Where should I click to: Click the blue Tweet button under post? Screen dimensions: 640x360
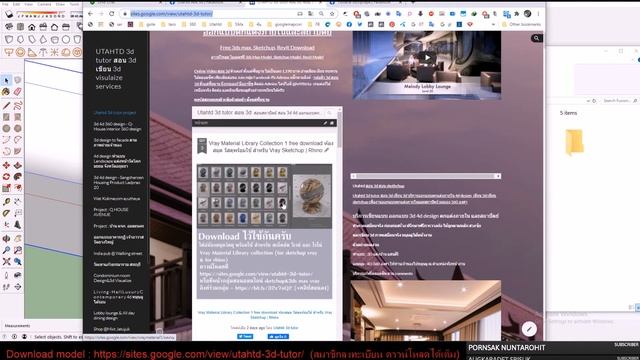coord(245,336)
